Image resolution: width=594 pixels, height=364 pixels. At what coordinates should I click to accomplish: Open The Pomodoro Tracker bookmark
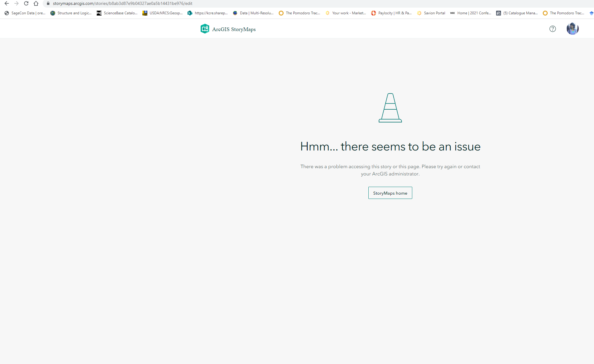(300, 13)
